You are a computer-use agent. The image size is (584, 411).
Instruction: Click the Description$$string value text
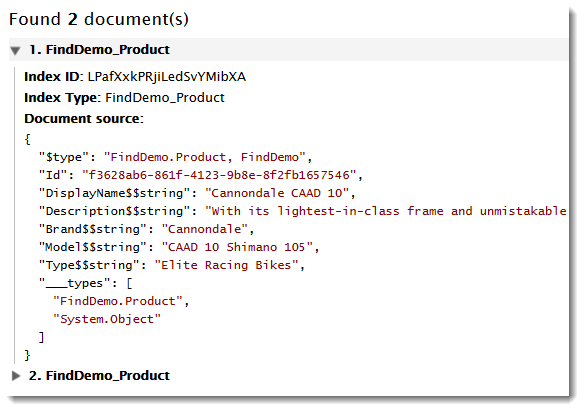click(386, 211)
